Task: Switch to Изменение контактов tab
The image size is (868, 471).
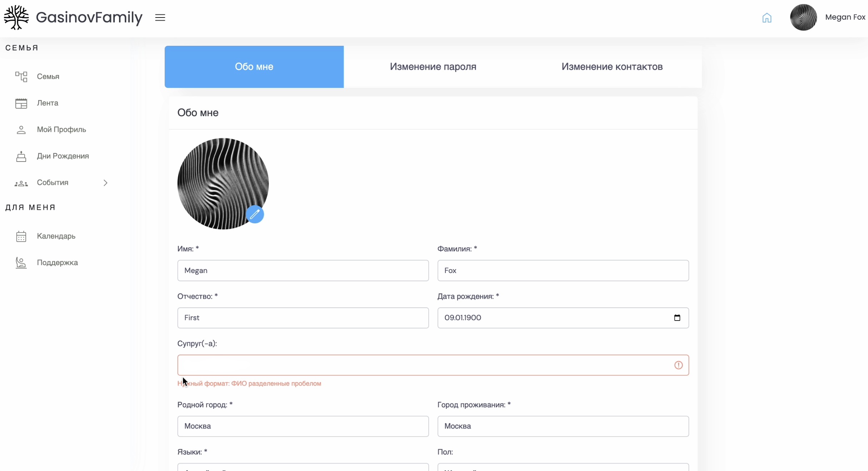Action: pyautogui.click(x=612, y=67)
